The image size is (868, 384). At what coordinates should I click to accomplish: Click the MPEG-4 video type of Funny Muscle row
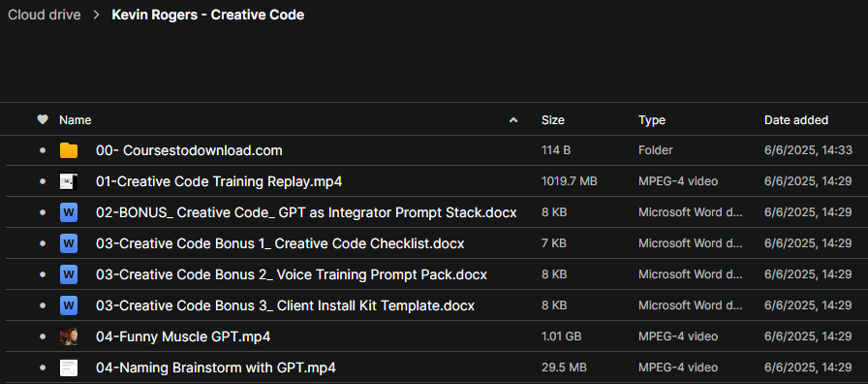678,336
